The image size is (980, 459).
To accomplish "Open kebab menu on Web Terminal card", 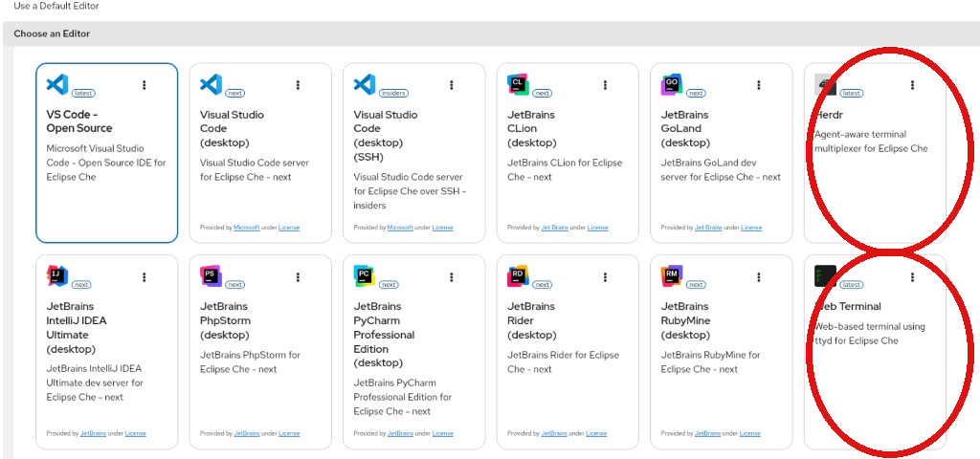I will tap(912, 276).
